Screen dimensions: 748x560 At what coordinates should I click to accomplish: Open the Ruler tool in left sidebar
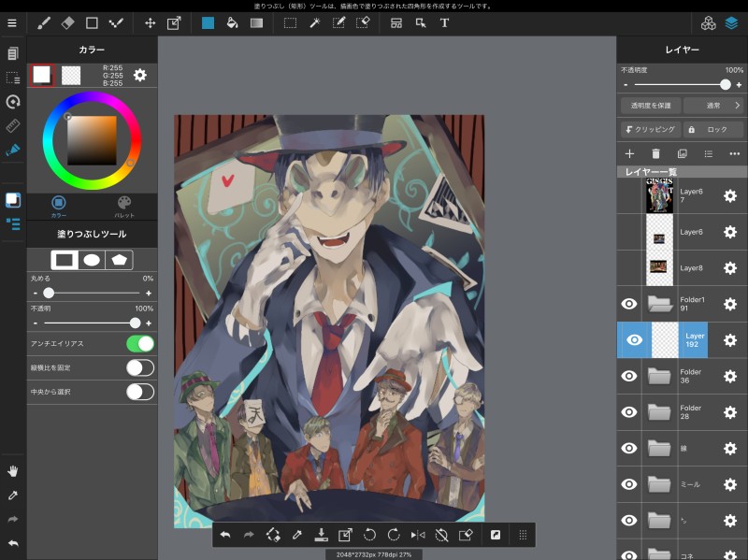(x=13, y=125)
